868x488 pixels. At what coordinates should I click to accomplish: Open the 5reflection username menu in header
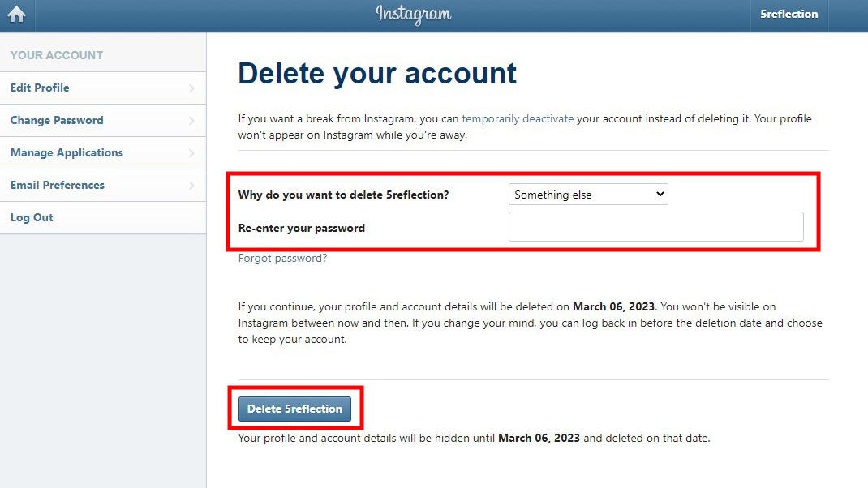point(789,15)
